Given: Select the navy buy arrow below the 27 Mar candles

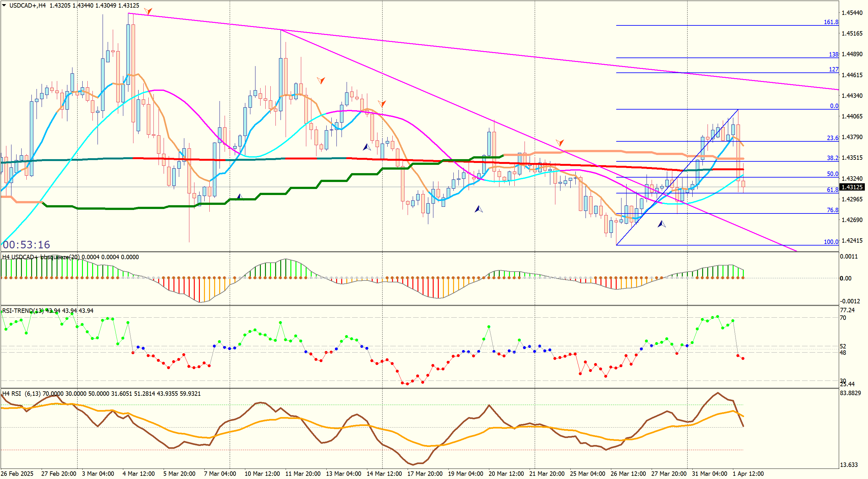Looking at the screenshot, I should pos(661,224).
